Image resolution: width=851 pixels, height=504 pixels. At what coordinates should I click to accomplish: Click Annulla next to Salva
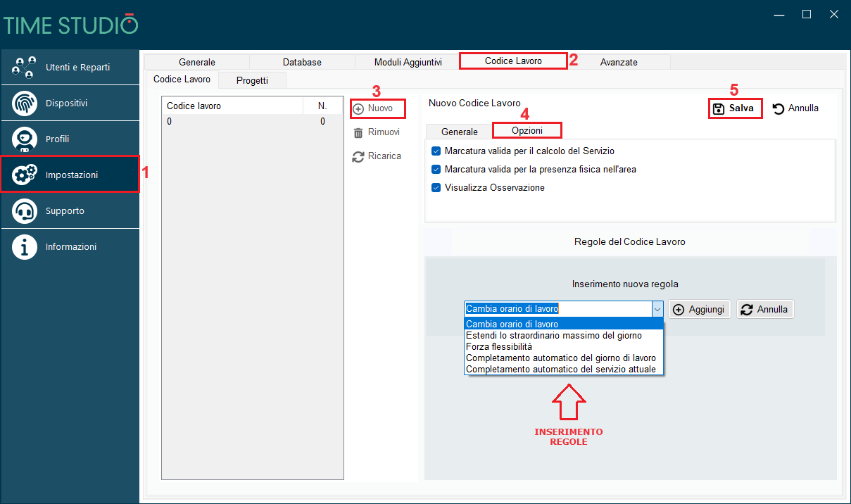[x=795, y=108]
